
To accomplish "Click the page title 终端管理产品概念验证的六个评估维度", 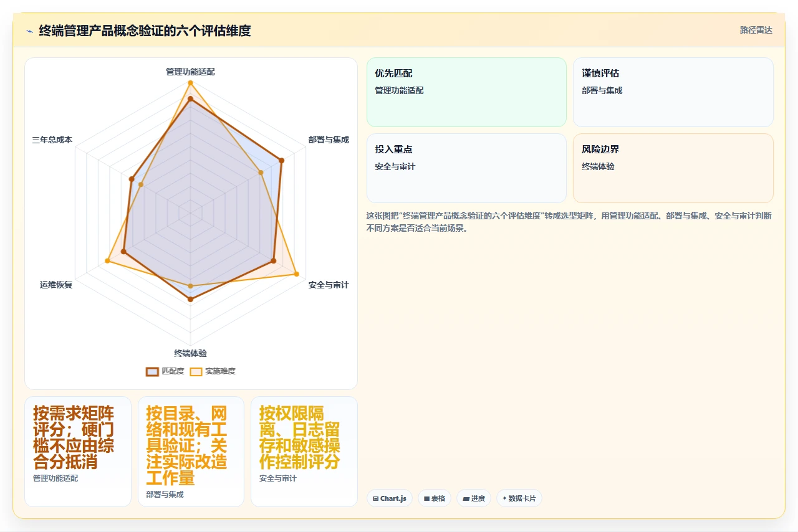I will click(145, 31).
